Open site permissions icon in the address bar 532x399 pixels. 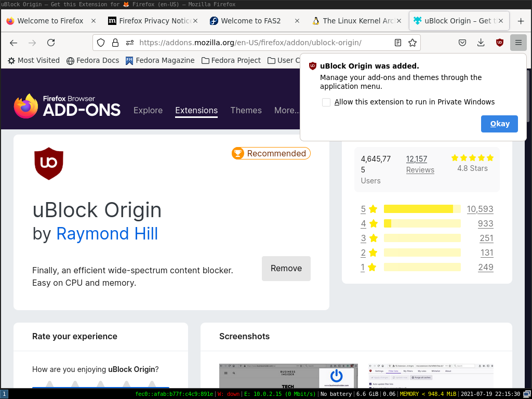[x=129, y=43]
